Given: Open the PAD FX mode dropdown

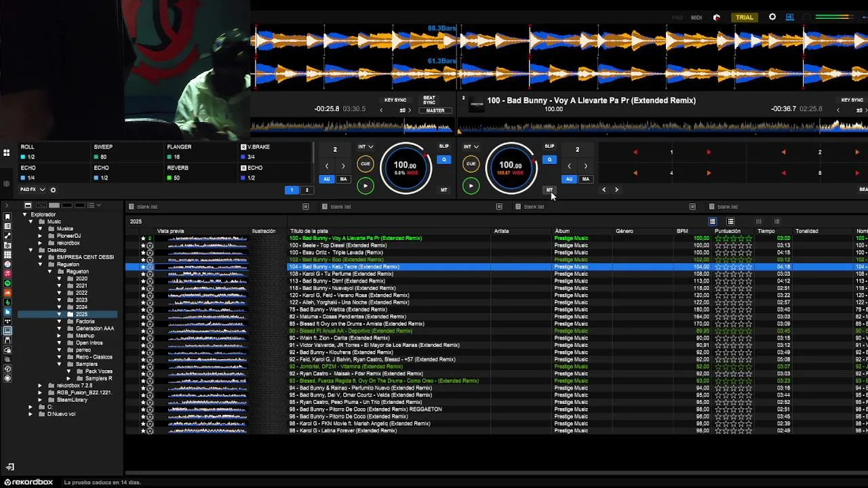Looking at the screenshot, I should tap(33, 190).
